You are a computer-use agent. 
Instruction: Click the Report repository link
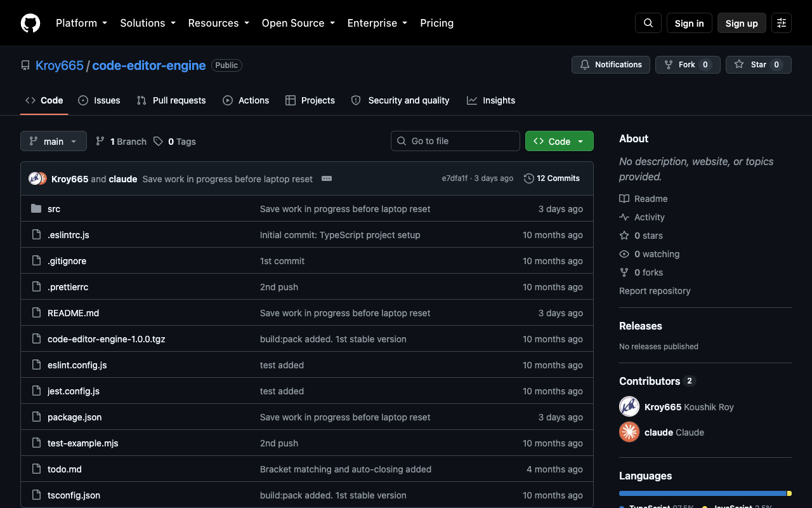pos(655,291)
